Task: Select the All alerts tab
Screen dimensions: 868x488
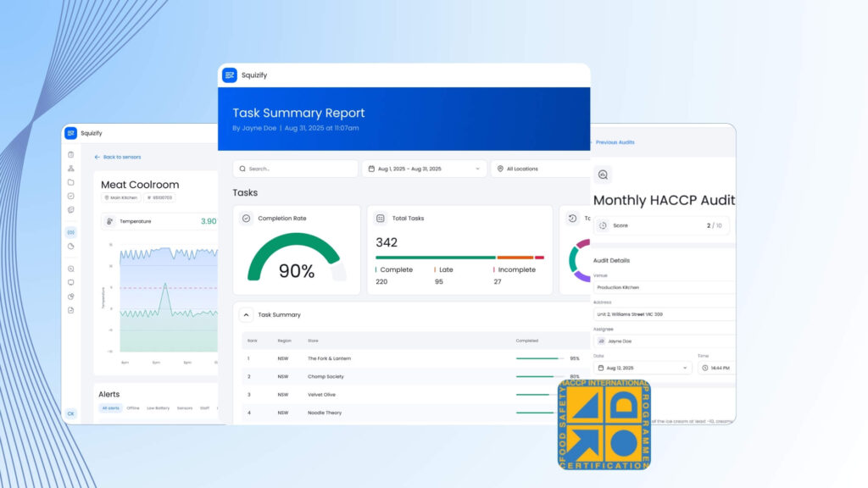Action: [111, 408]
